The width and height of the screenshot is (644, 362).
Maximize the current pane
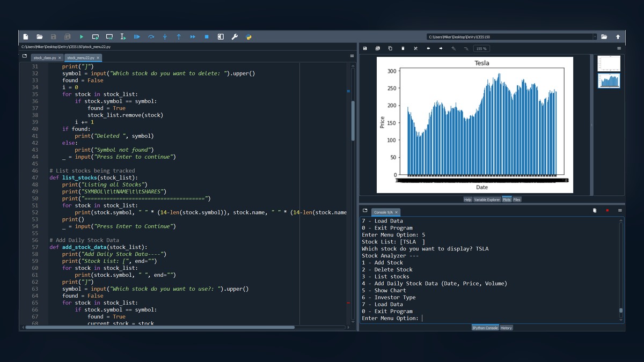pyautogui.click(x=221, y=37)
